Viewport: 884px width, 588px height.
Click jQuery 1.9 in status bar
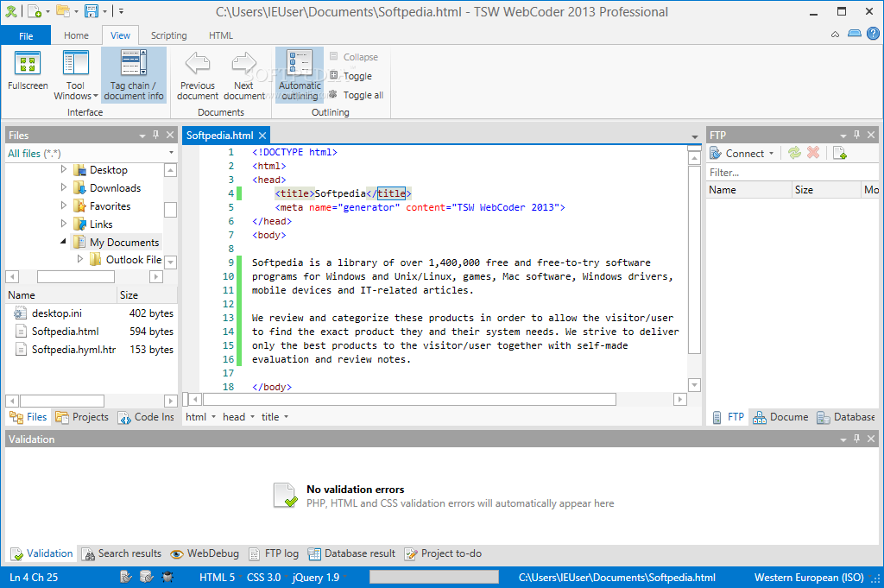coord(316,578)
